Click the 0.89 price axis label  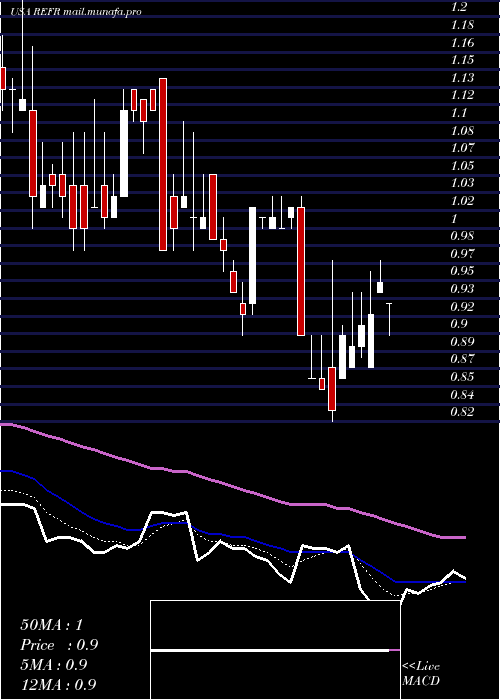462,341
